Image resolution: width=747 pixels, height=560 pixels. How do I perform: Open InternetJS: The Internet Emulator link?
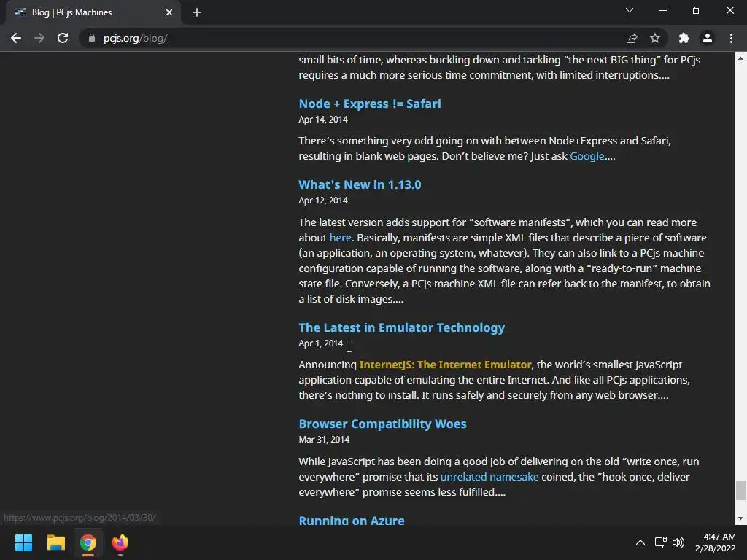tap(445, 365)
